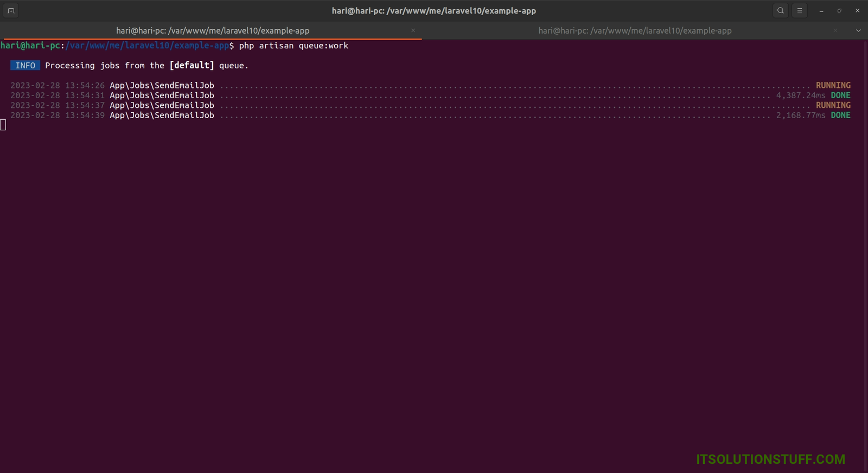Click the terminal's vertical scrollbar
This screenshot has width=868, height=473.
(865, 244)
